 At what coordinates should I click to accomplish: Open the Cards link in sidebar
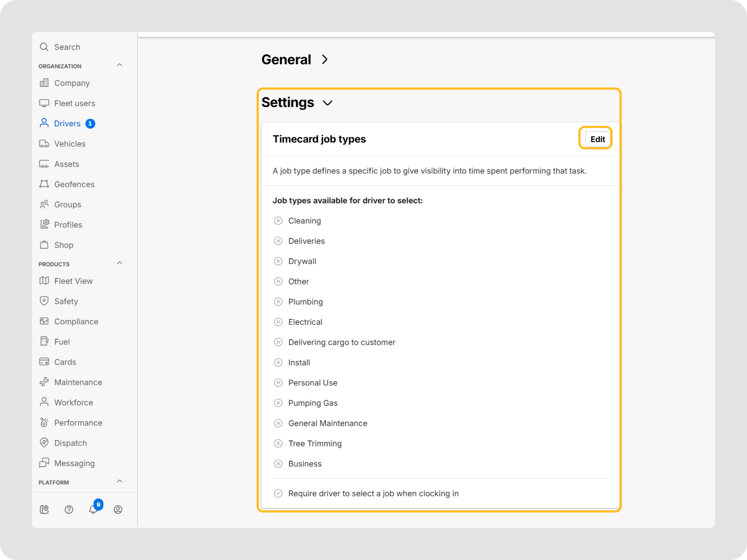tap(65, 362)
